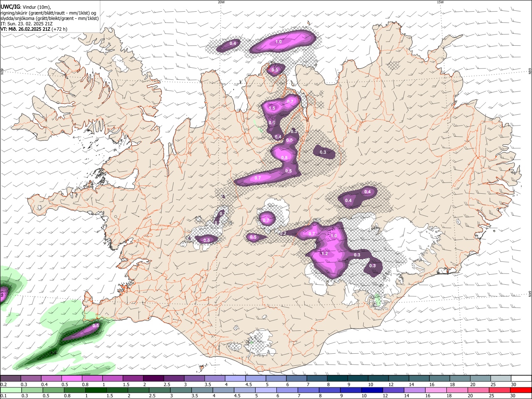Select upper-row pale grey swatch between 25 and 30

click(x=501, y=379)
